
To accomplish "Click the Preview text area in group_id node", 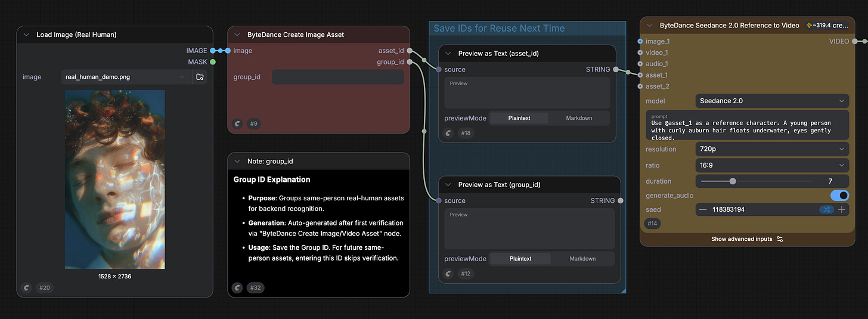I will tap(529, 229).
